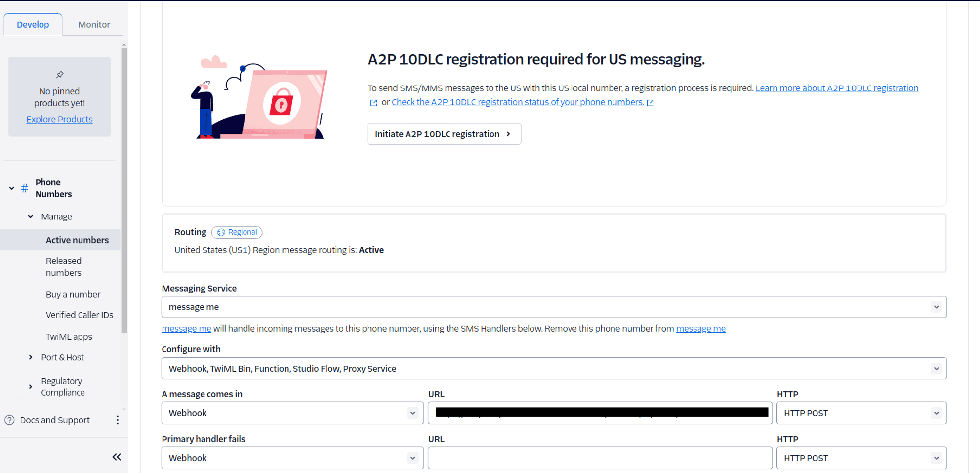Open the Explore Products link
The height and width of the screenshot is (473, 980).
point(59,119)
